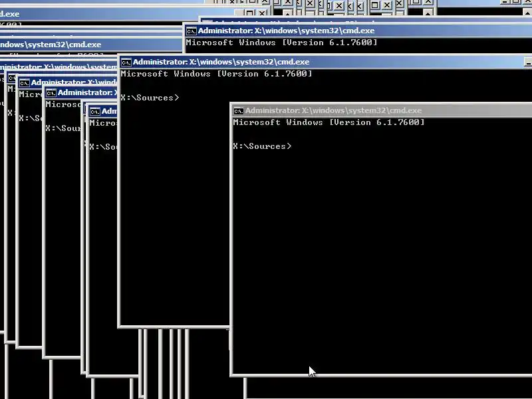Click the X:\Sources> prompt in gray-titled window
This screenshot has height=399, width=532.
pyautogui.click(x=262, y=146)
